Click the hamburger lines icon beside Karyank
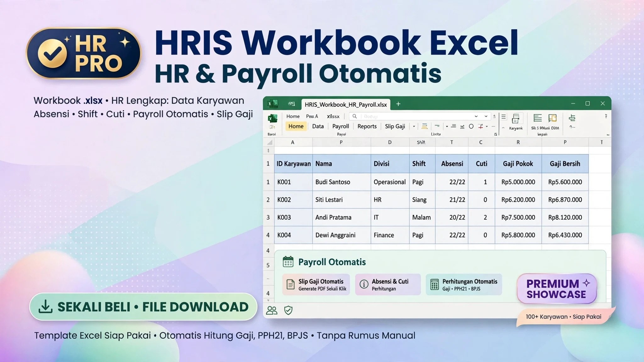The width and height of the screenshot is (644, 362). pos(503,117)
